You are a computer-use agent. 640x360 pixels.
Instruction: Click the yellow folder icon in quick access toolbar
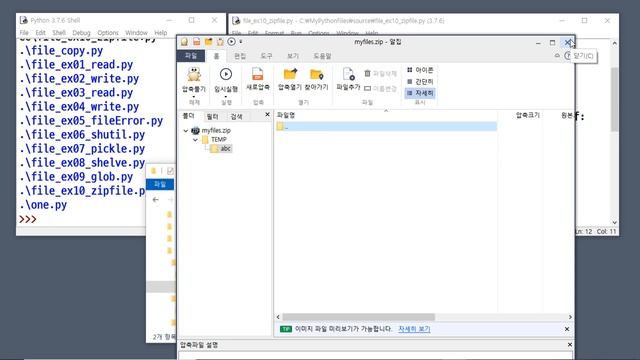(x=208, y=42)
